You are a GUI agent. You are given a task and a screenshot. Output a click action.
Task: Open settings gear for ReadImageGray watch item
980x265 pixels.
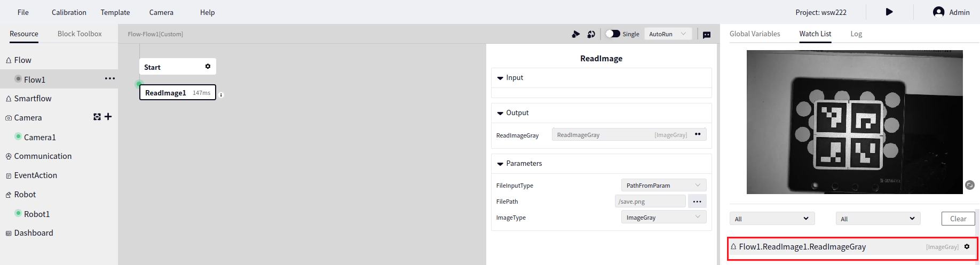pos(967,246)
